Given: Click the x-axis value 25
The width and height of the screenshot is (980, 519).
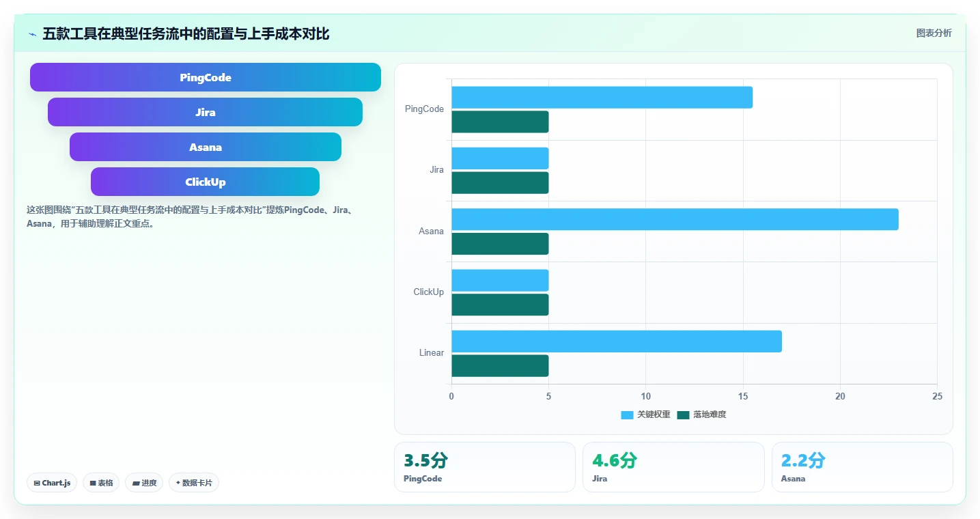Looking at the screenshot, I should (x=937, y=397).
